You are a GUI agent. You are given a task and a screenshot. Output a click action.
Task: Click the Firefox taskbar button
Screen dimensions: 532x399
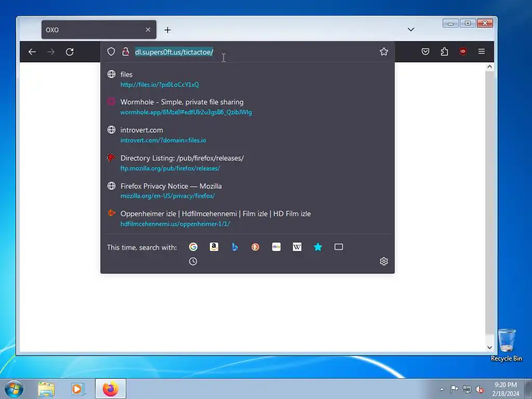click(x=111, y=389)
